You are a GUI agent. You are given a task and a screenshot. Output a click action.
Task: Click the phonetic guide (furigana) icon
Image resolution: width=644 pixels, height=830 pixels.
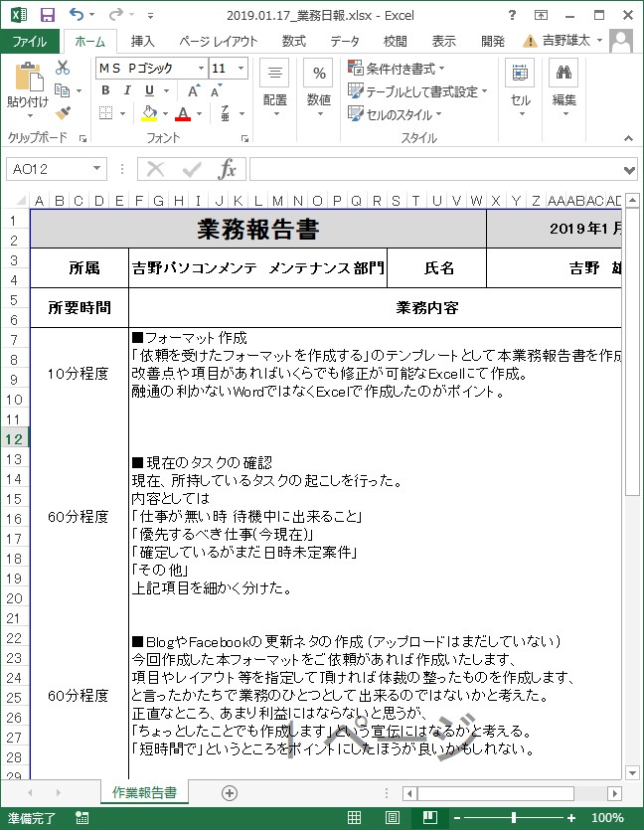pos(226,112)
